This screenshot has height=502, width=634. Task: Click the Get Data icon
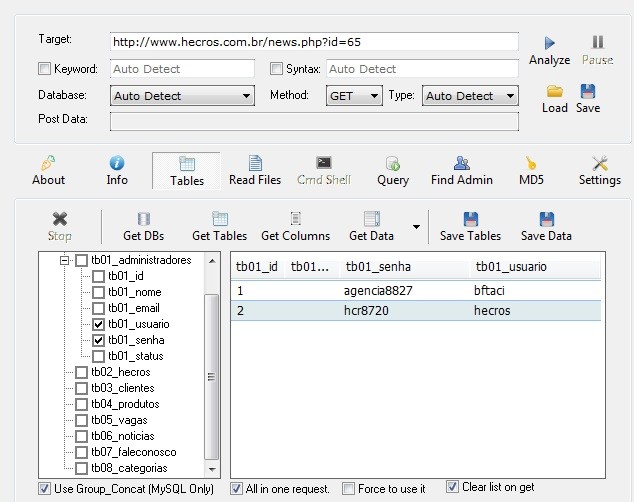[x=372, y=219]
